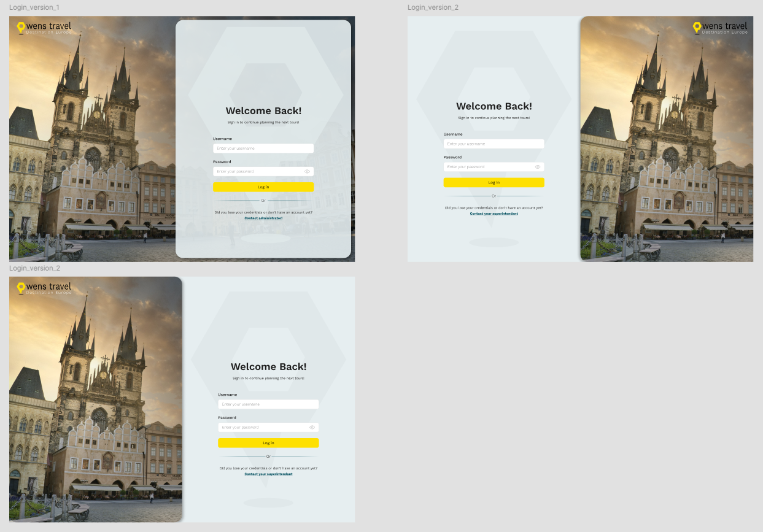Click the wens travel logo pin in Login_version_1

(x=21, y=28)
